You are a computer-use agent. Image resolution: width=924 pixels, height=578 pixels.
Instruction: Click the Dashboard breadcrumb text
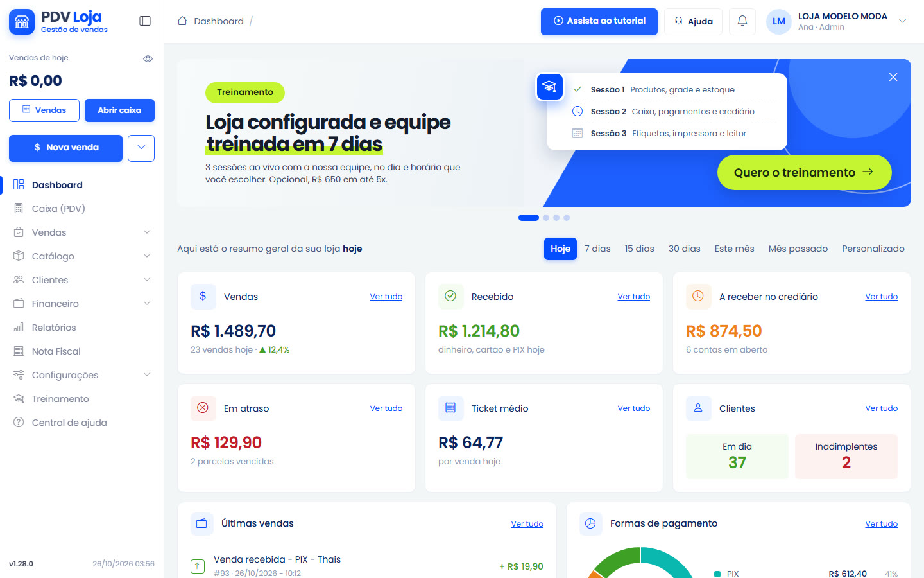(x=219, y=21)
